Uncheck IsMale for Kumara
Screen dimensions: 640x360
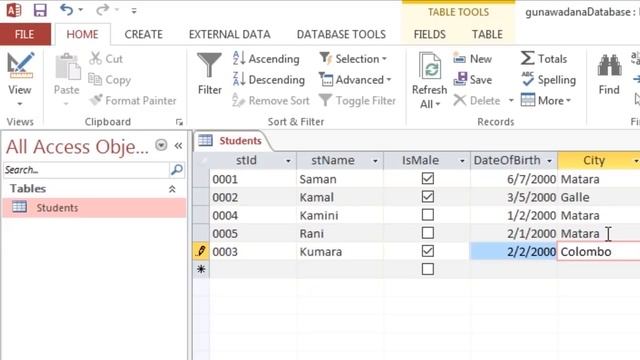427,251
